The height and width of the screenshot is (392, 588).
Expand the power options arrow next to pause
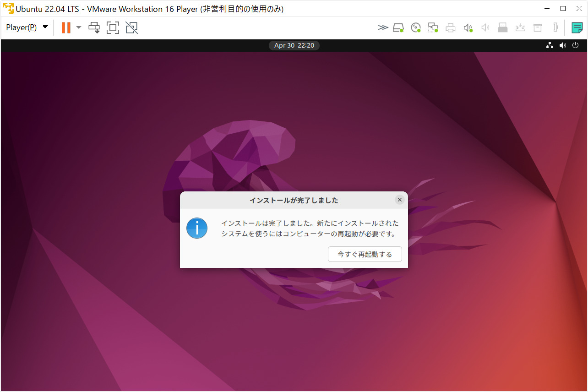(x=79, y=27)
